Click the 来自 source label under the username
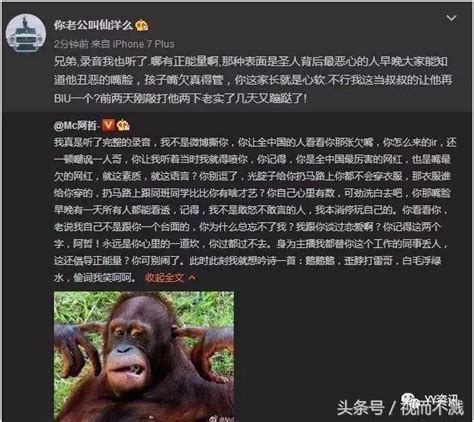This screenshot has width=474, height=422. coord(101,44)
